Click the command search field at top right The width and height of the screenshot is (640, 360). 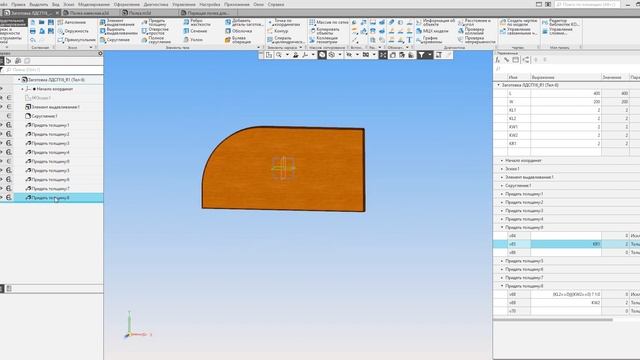pyautogui.click(x=587, y=4)
